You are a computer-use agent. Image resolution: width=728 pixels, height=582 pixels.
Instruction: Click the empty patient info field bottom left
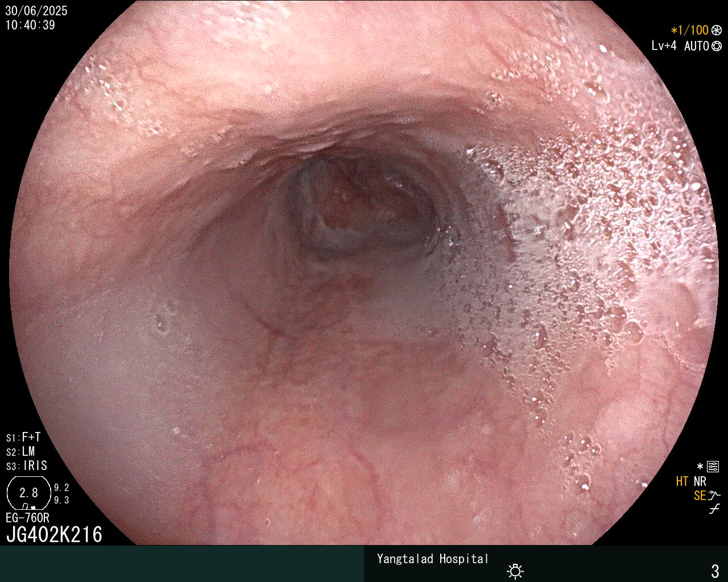pos(182,564)
